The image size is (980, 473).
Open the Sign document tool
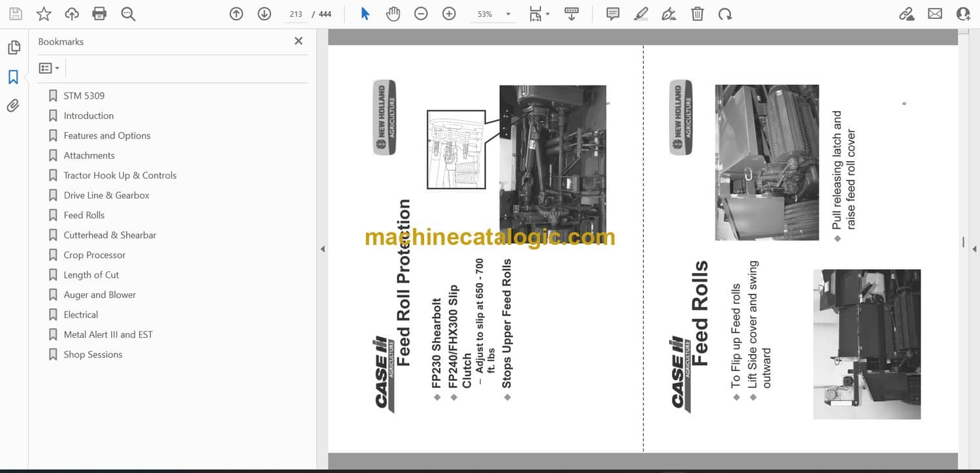pos(669,14)
